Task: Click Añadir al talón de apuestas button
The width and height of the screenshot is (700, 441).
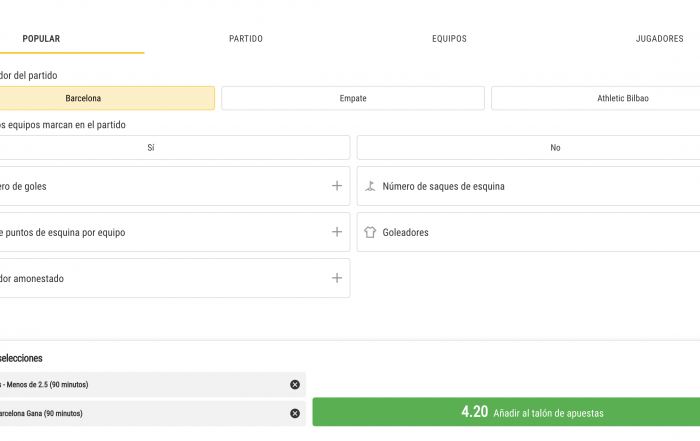Action: pyautogui.click(x=506, y=412)
